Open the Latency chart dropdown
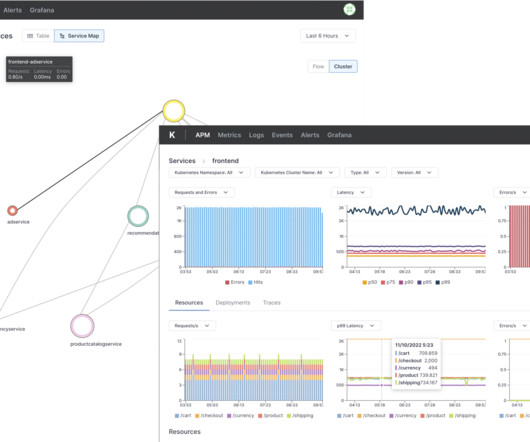The height and width of the screenshot is (442, 530). click(x=351, y=192)
